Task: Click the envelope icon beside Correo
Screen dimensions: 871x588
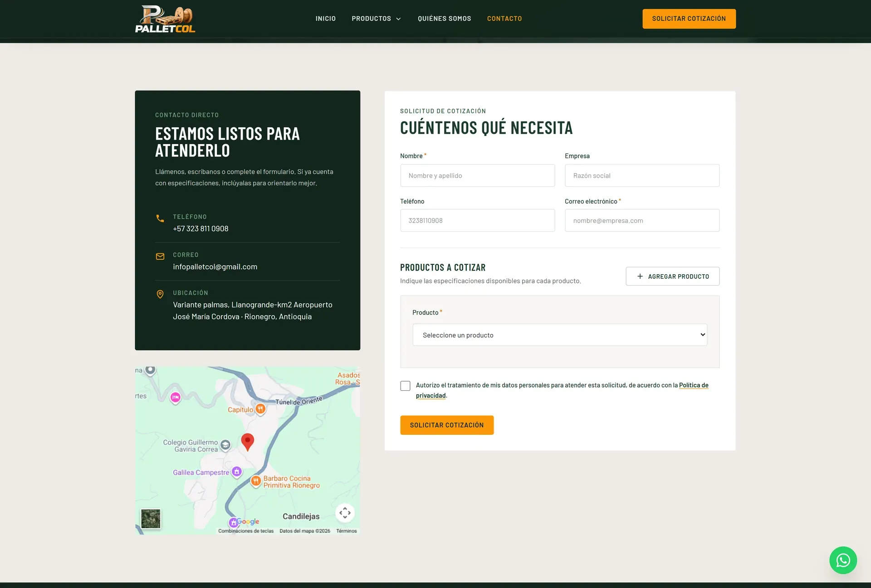Action: click(x=160, y=257)
